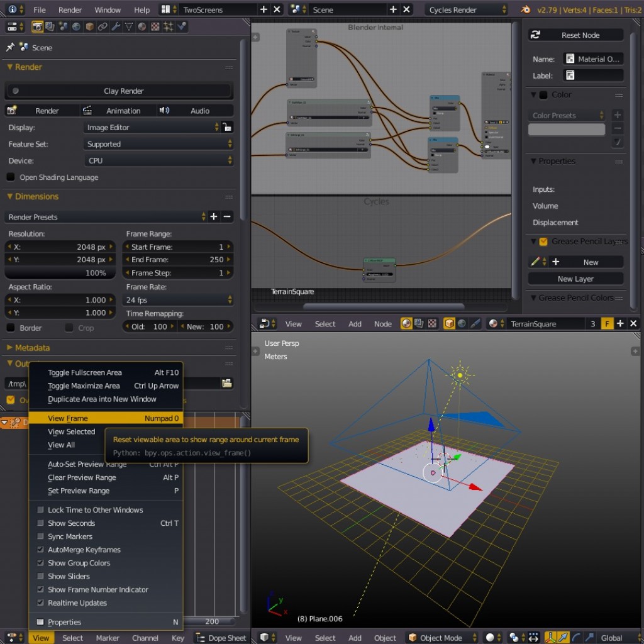This screenshot has height=644, width=644.
Task: Enable Open Shading Language checkbox
Action: pos(10,177)
